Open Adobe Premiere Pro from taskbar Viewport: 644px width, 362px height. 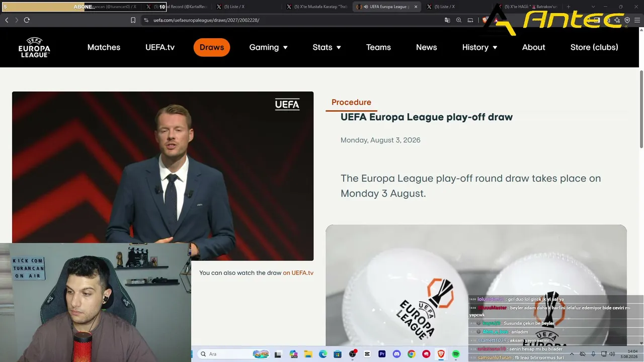(x=382, y=354)
